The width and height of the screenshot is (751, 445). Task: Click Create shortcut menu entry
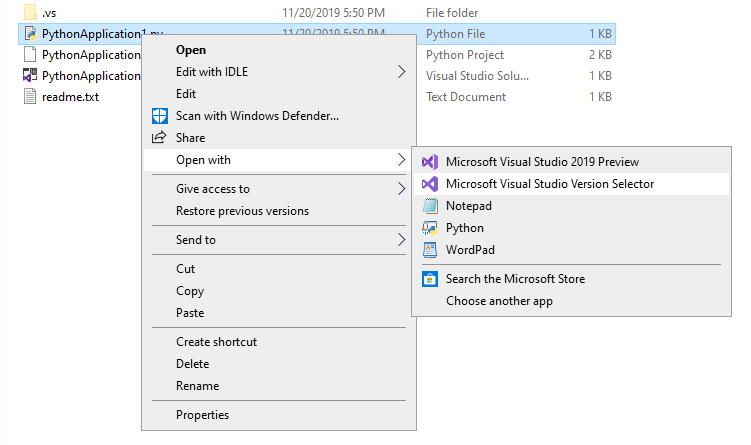[x=216, y=342]
